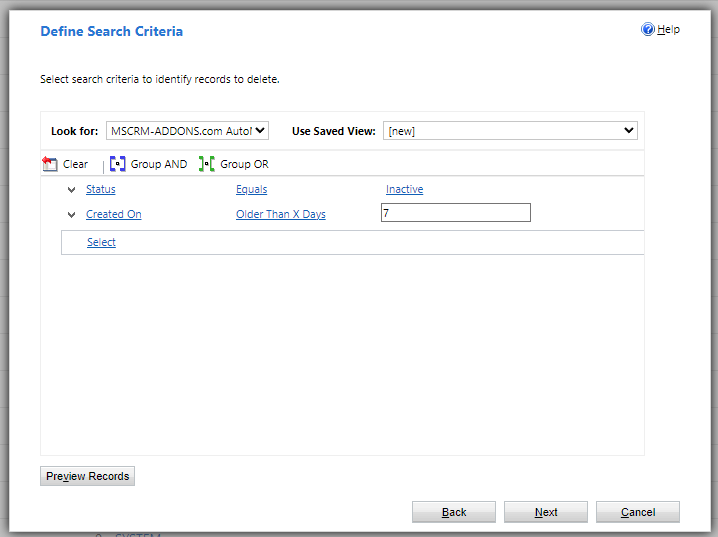Click the Help text link

point(669,29)
